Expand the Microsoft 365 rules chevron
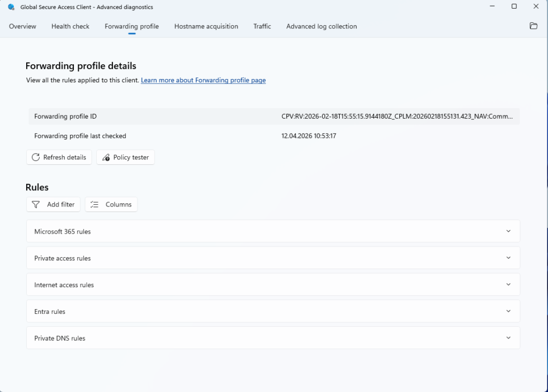The height and width of the screenshot is (392, 548). [x=508, y=231]
